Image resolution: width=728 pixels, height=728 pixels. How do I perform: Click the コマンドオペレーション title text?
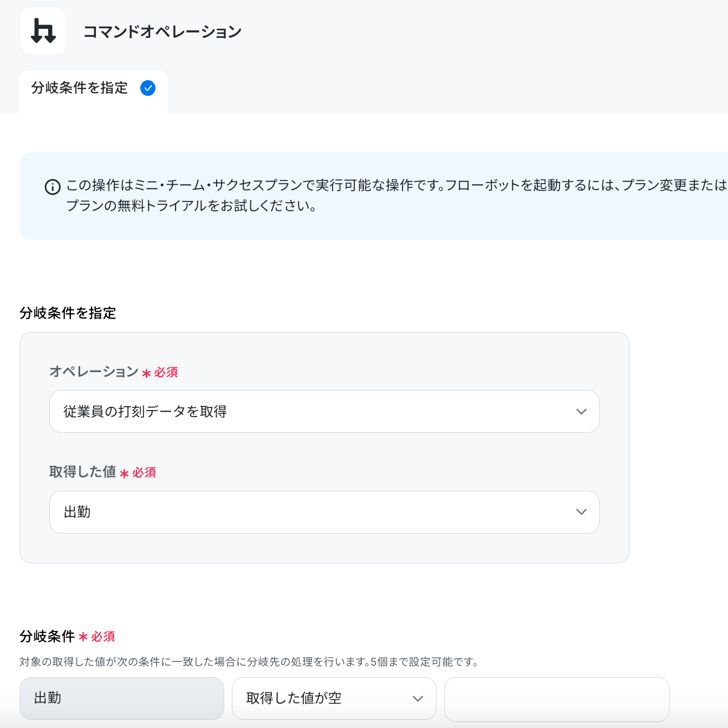[162, 31]
